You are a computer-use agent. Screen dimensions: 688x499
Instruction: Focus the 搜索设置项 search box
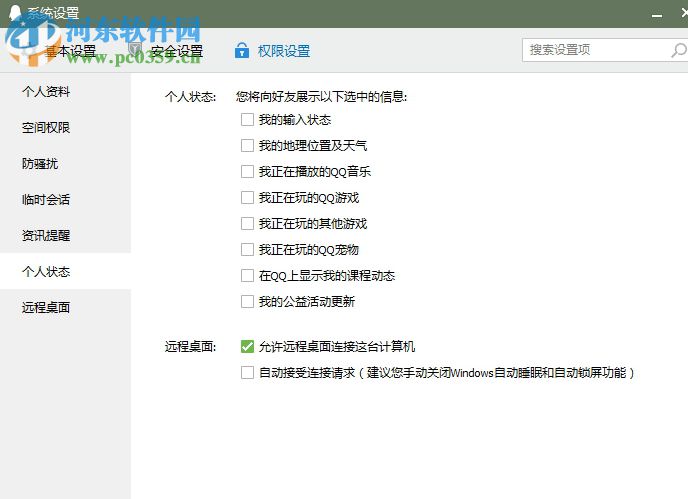[606, 50]
